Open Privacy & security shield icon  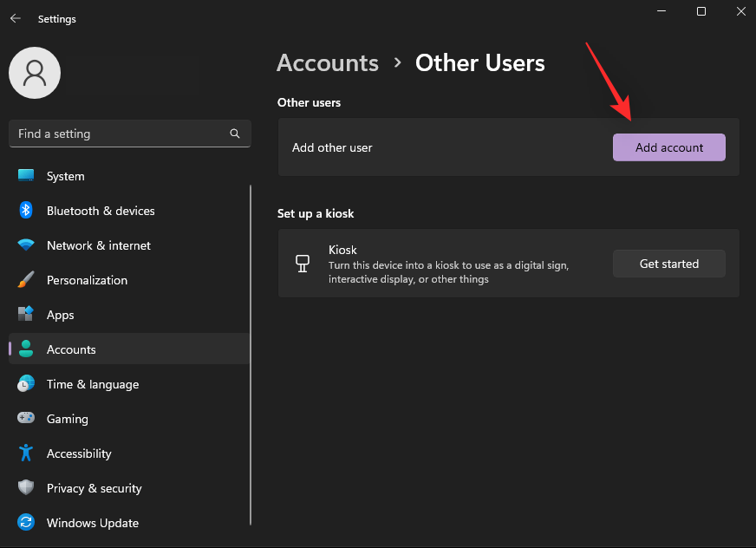(26, 488)
